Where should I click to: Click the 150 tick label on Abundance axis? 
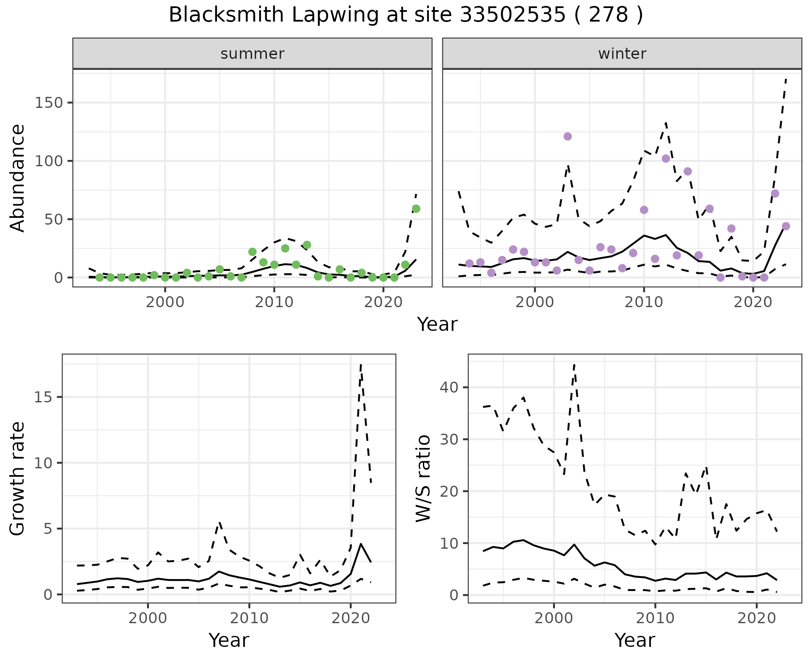(x=49, y=103)
